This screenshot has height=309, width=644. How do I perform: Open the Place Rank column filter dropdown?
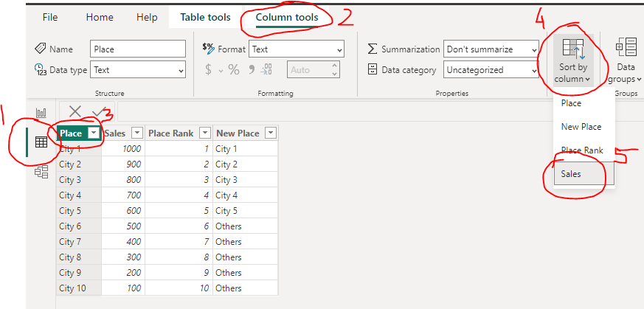(x=205, y=133)
